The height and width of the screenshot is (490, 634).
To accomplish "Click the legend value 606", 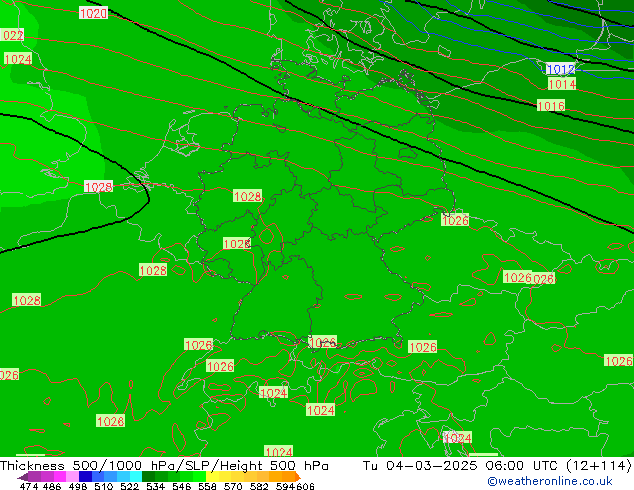I will click(x=305, y=486).
